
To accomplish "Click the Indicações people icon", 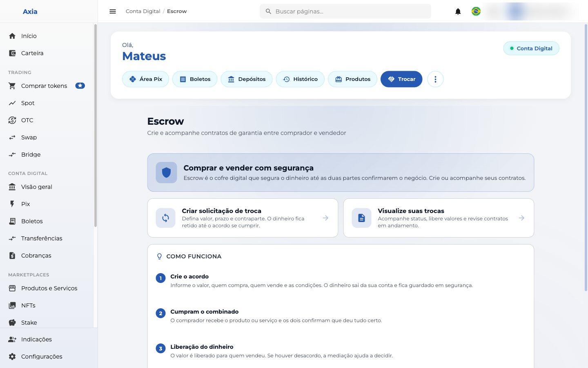I will point(12,339).
